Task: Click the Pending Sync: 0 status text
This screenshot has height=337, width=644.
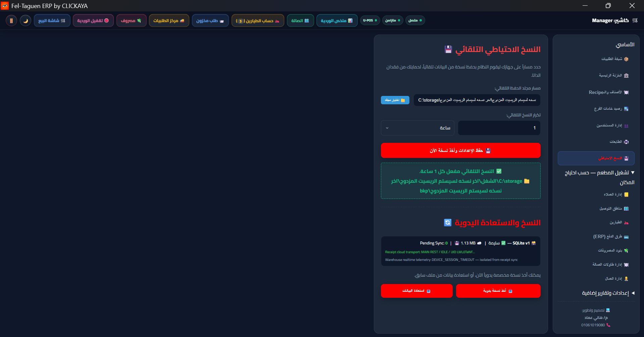Action: pyautogui.click(x=434, y=243)
